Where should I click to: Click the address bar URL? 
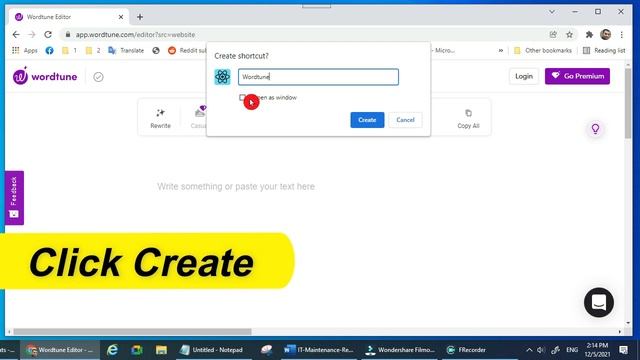coord(135,35)
